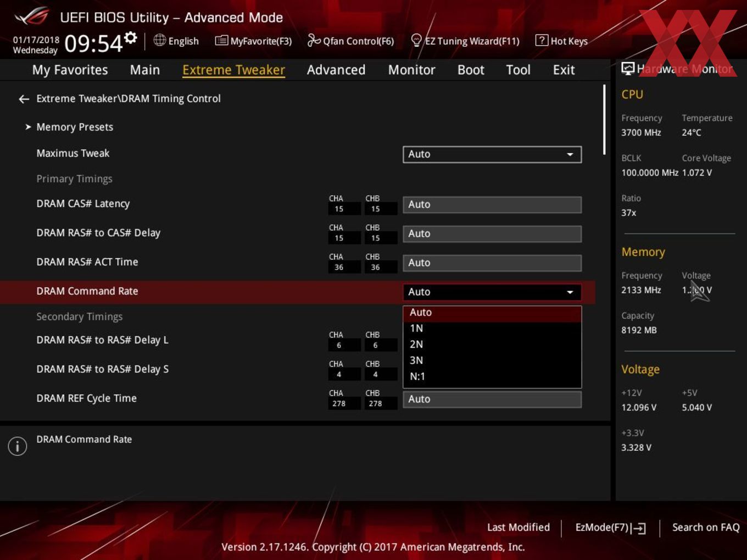The height and width of the screenshot is (560, 747).
Task: Select DRAM RAS# to RAS# Delay S label
Action: pos(102,369)
